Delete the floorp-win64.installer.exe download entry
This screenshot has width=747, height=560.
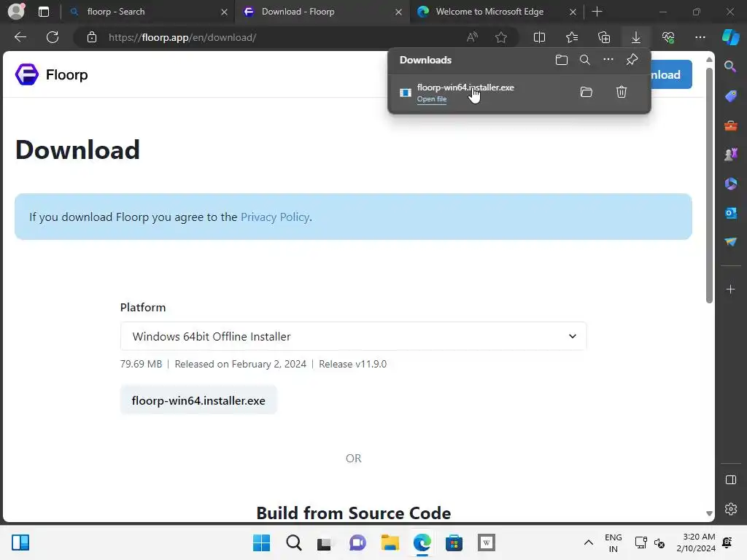coord(621,92)
